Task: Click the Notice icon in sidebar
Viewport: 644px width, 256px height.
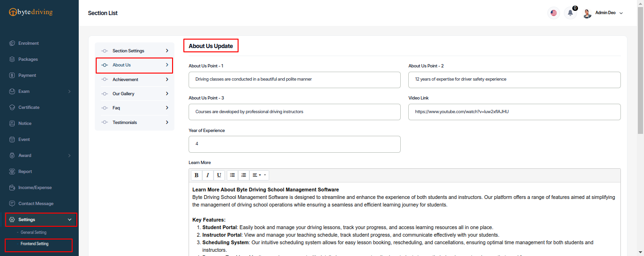Action: tap(12, 124)
